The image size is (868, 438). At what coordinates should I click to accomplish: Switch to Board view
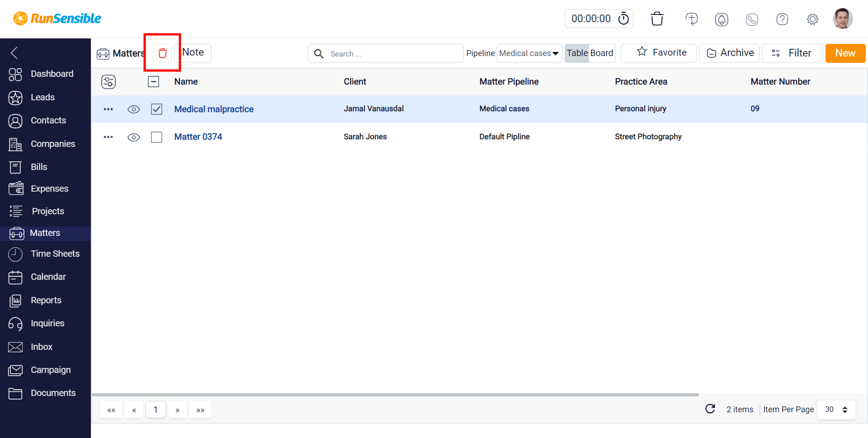(x=602, y=53)
